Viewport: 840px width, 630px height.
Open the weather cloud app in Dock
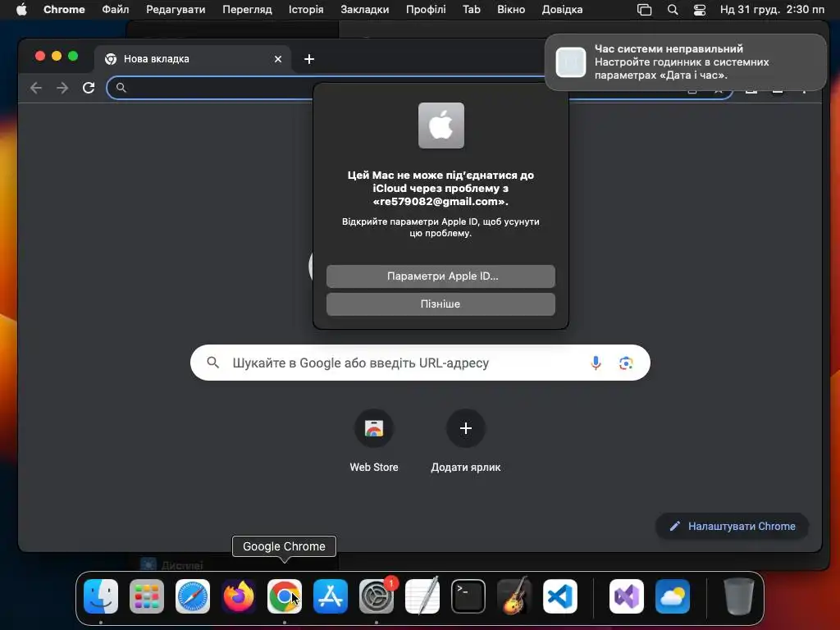673,596
